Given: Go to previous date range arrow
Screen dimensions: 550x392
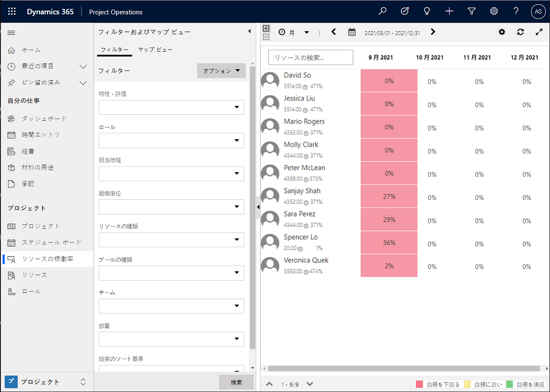Looking at the screenshot, I should [x=334, y=32].
